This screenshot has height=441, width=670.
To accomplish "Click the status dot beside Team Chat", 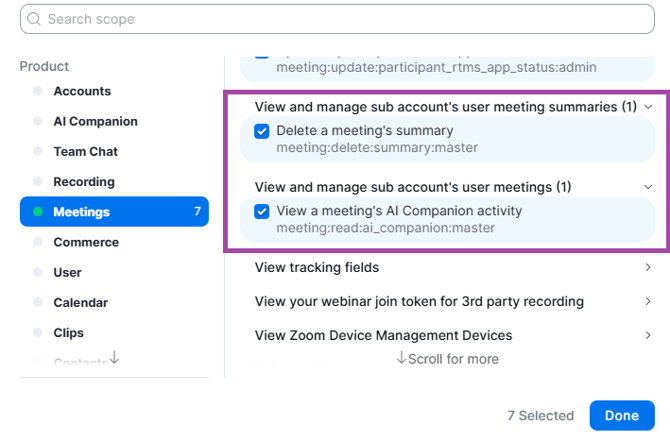I will click(x=38, y=151).
